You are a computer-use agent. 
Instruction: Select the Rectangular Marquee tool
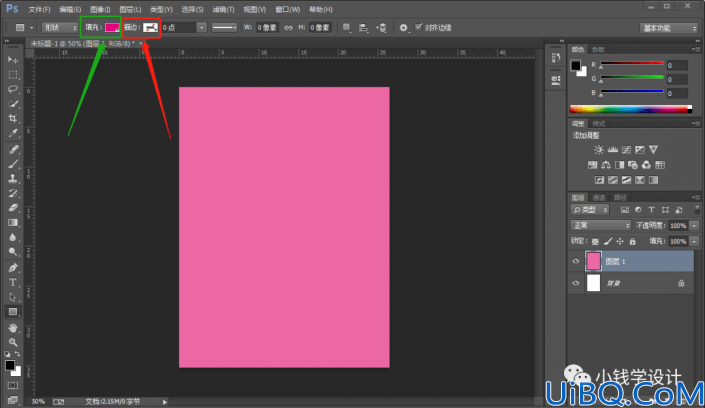pyautogui.click(x=13, y=75)
